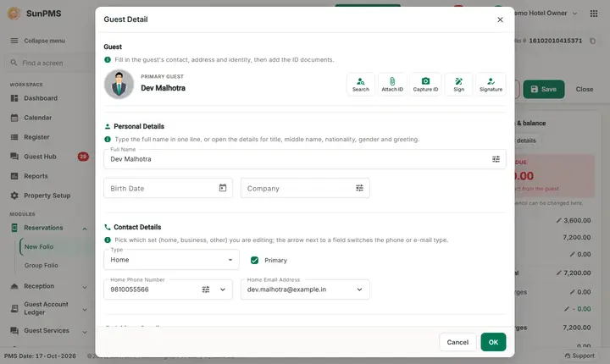610x364 pixels.
Task: Click the SunPMS logo icon
Action: (x=14, y=14)
